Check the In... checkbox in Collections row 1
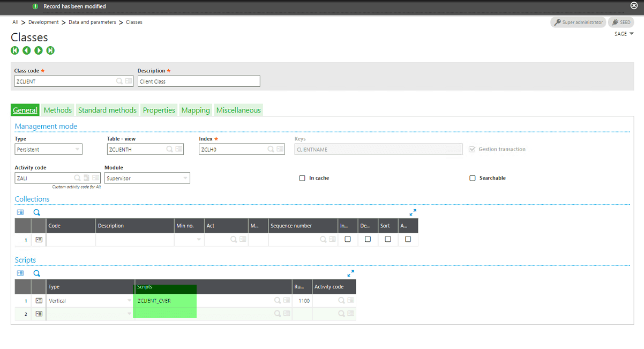Screen dimensions: 644x349 click(348, 239)
